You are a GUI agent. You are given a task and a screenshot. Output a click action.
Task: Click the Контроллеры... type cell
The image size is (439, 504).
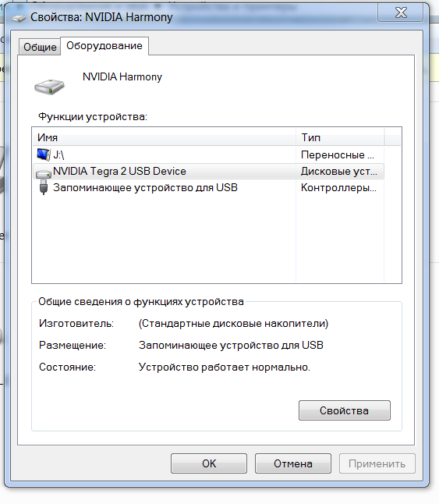pos(338,188)
